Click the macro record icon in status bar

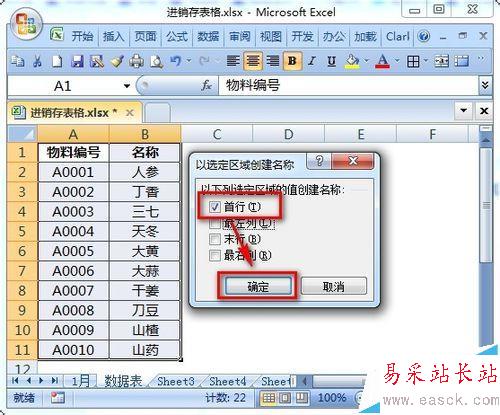pyautogui.click(x=57, y=397)
